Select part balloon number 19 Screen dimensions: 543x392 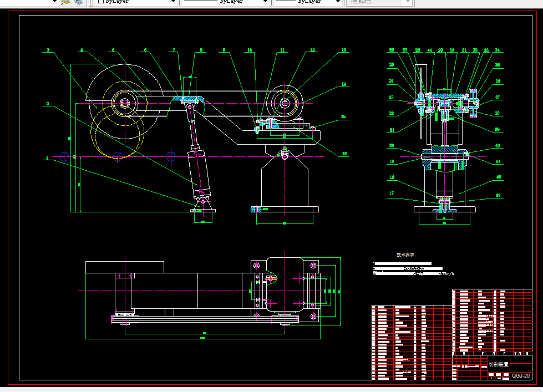[x=392, y=161]
